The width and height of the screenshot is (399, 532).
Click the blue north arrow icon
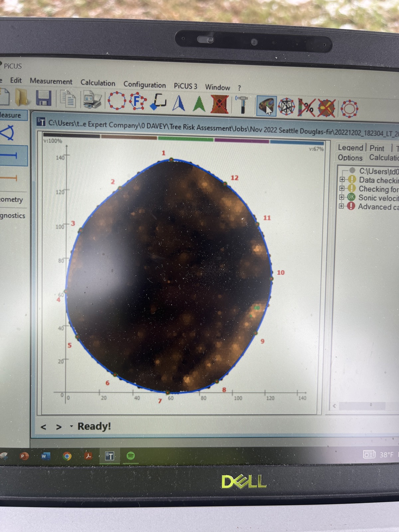[x=179, y=103]
